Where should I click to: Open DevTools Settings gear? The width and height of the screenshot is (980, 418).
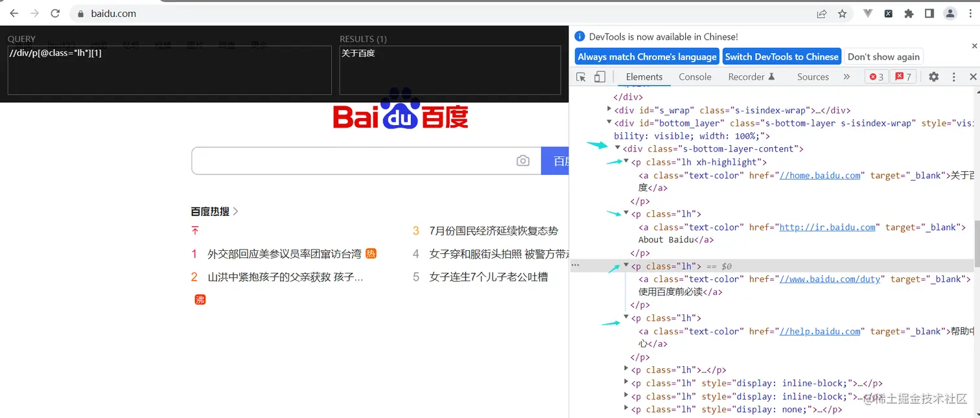933,76
